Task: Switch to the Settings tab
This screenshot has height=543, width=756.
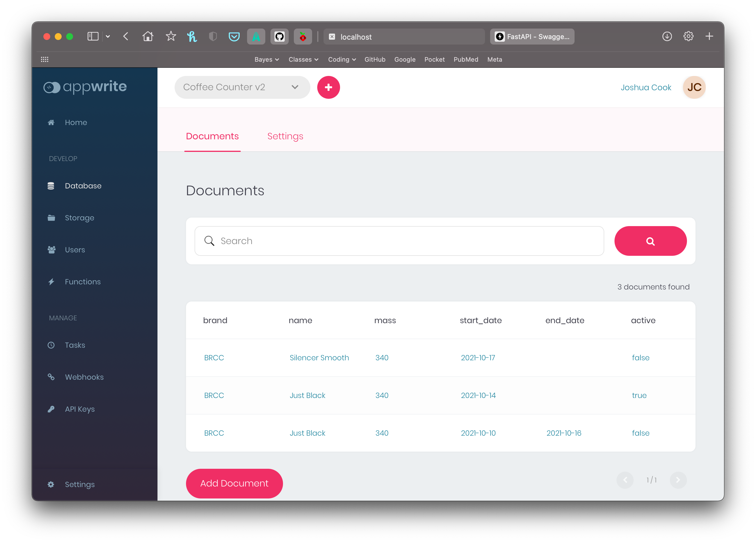Action: [285, 136]
